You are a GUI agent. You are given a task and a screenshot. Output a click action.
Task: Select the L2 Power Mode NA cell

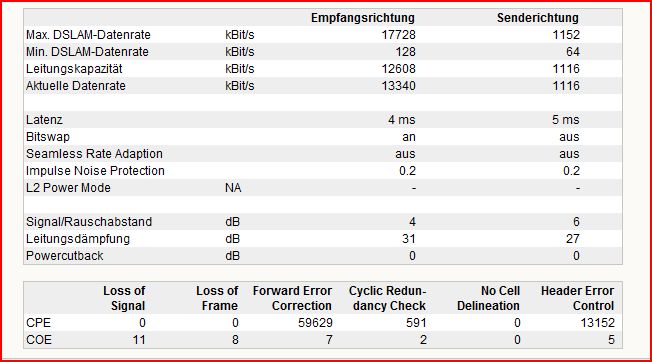[x=233, y=188]
